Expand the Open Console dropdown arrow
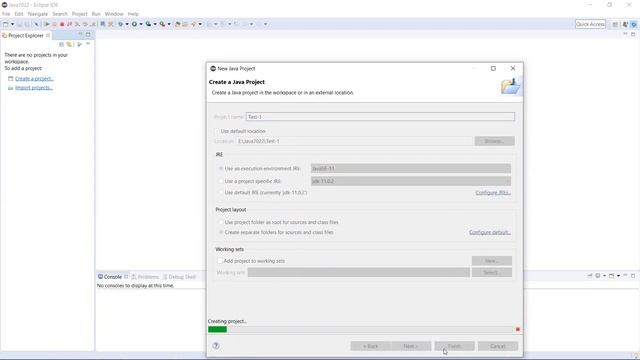Screen dimensions: 640x360 coord(618,276)
